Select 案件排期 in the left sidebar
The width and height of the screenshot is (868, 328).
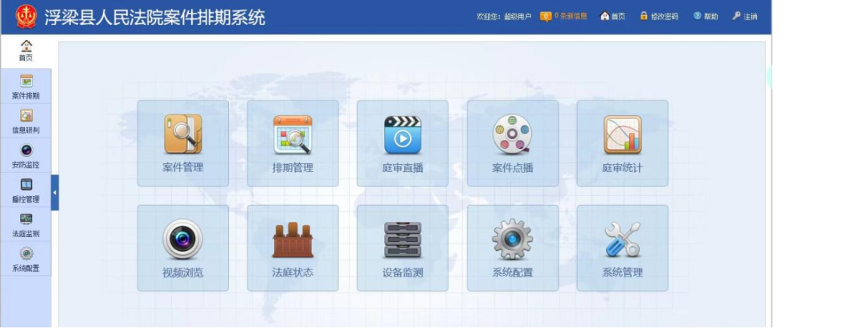tap(26, 87)
